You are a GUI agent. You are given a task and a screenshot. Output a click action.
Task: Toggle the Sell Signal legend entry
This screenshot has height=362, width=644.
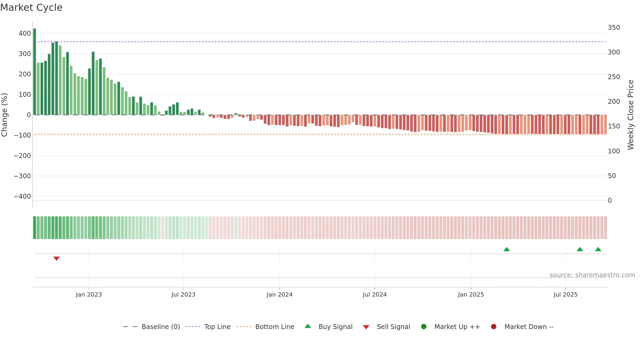pos(386,327)
